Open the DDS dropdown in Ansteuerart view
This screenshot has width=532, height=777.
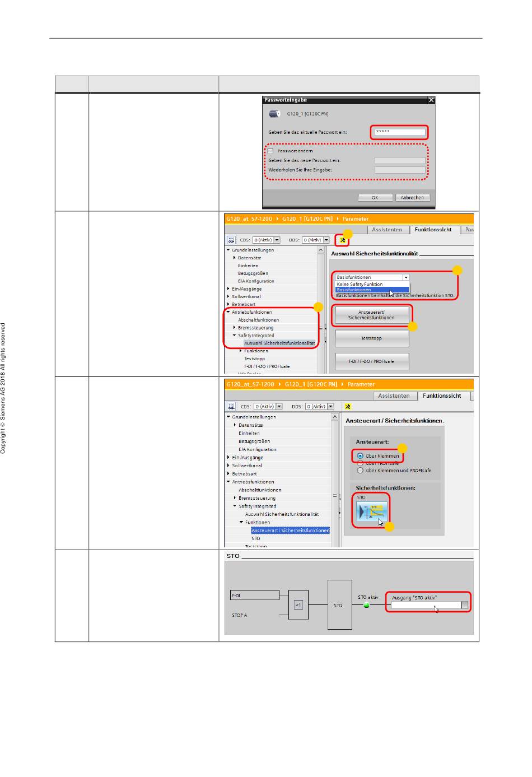330,407
